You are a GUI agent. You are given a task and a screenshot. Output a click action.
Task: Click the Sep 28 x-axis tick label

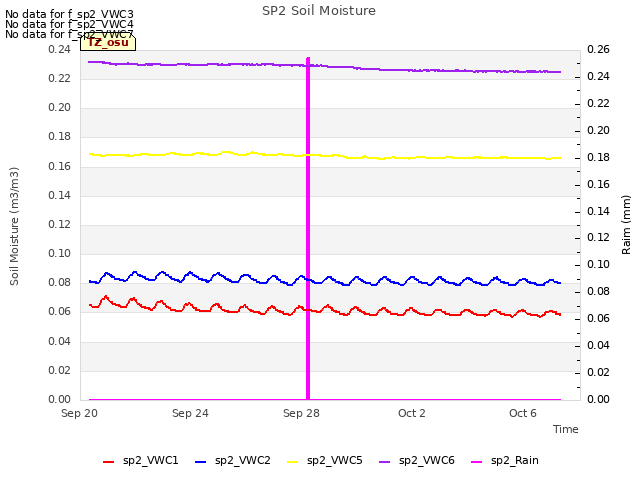(x=301, y=413)
